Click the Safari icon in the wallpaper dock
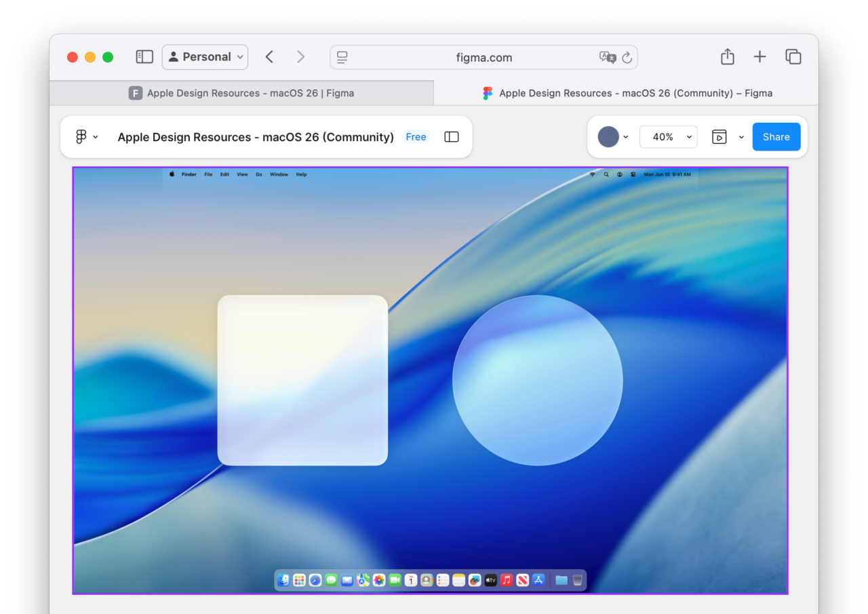This screenshot has width=868, height=614. [x=315, y=580]
